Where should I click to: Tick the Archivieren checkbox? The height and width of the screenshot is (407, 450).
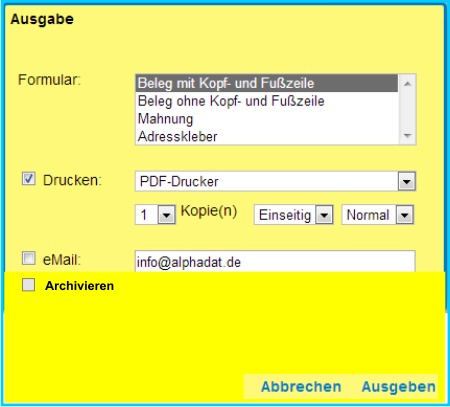pos(28,285)
